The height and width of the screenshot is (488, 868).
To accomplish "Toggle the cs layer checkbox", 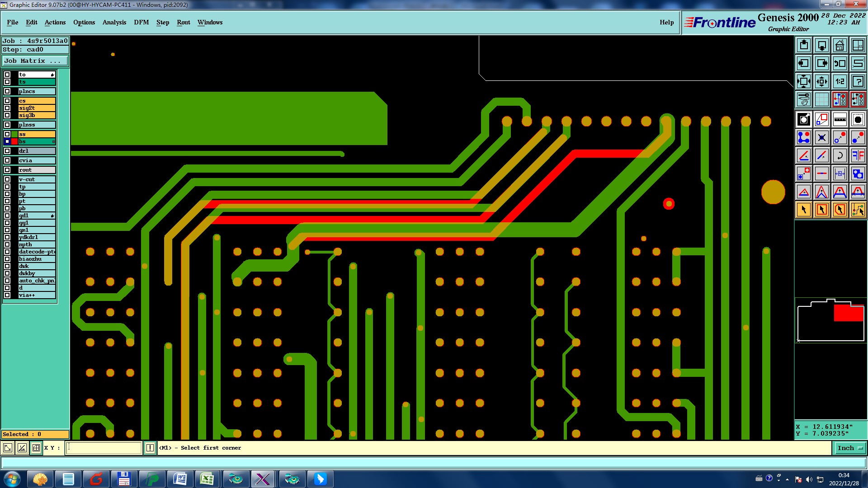I will 7,101.
